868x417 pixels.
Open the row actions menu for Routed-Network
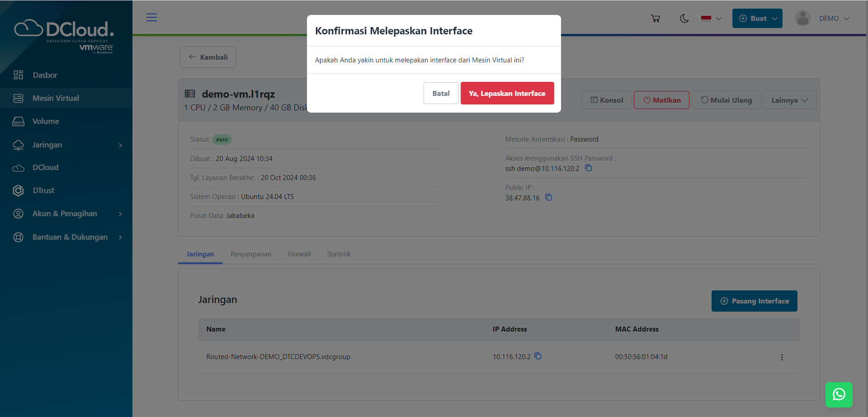coord(782,357)
